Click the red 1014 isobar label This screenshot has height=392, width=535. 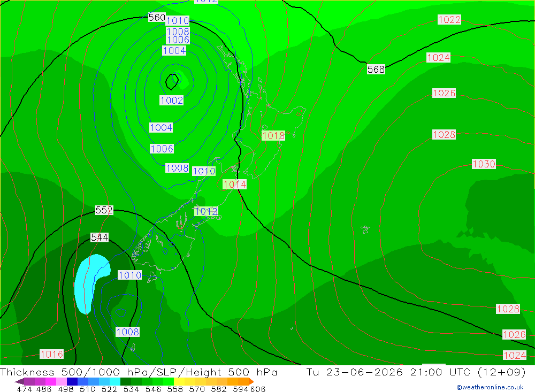coord(234,184)
